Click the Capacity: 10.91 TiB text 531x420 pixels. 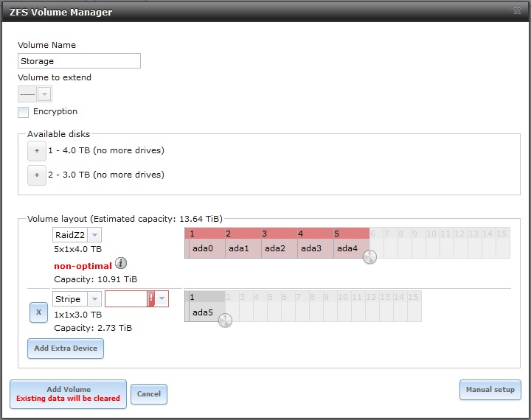[x=95, y=279]
